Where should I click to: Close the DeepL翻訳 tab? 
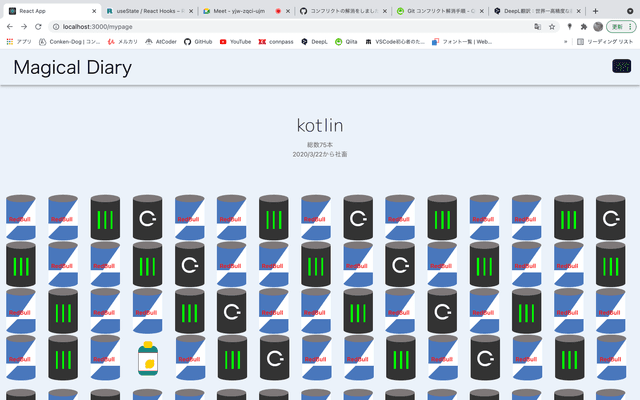(578, 11)
